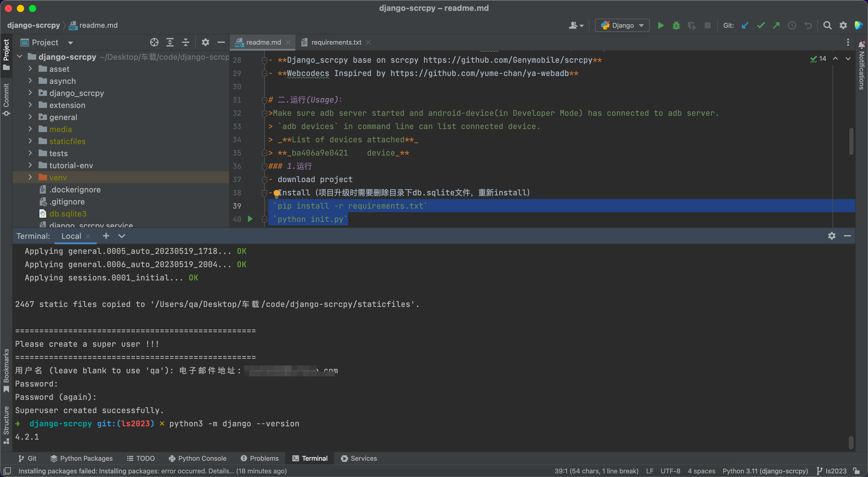Rollback changes using undo icon
868x477 pixels.
(x=808, y=26)
